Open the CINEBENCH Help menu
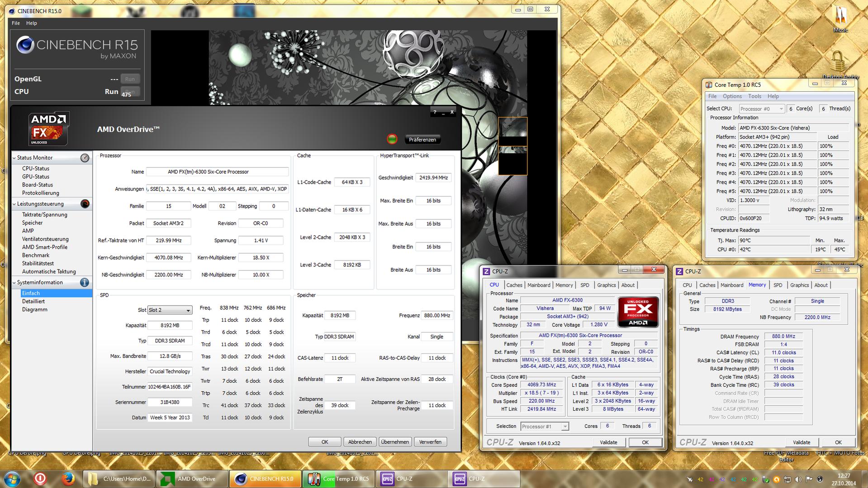 click(32, 23)
